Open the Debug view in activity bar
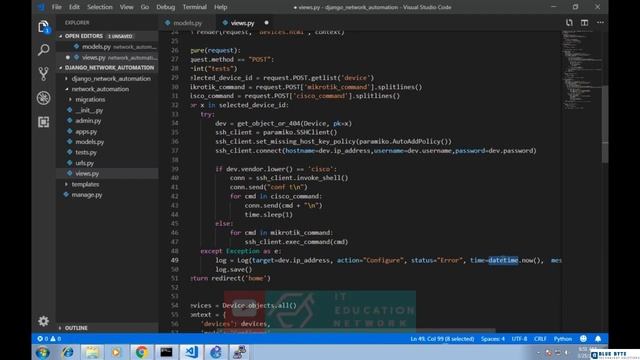Image resolution: width=640 pixels, height=360 pixels. point(43,98)
